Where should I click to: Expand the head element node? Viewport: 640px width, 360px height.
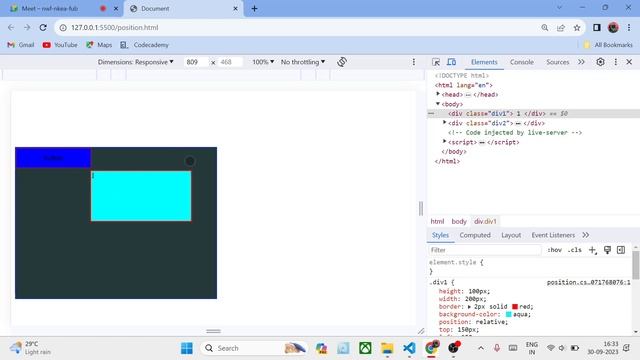pyautogui.click(x=438, y=94)
